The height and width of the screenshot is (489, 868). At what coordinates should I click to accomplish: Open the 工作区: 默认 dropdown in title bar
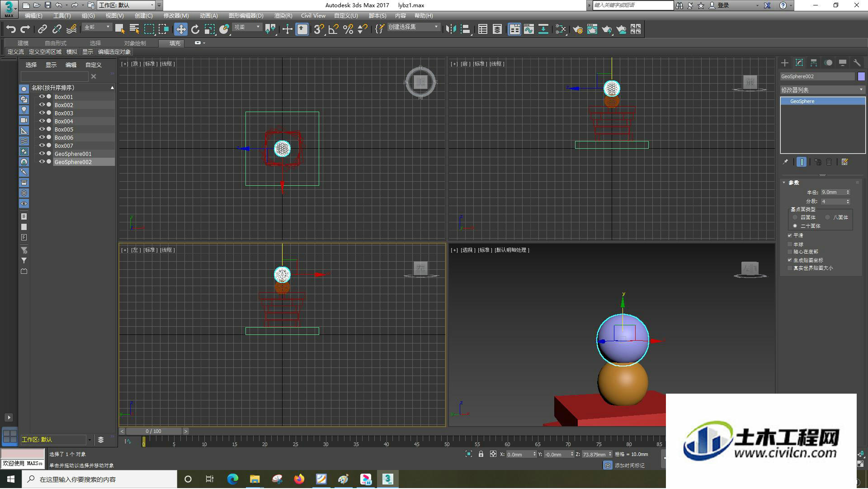(126, 5)
